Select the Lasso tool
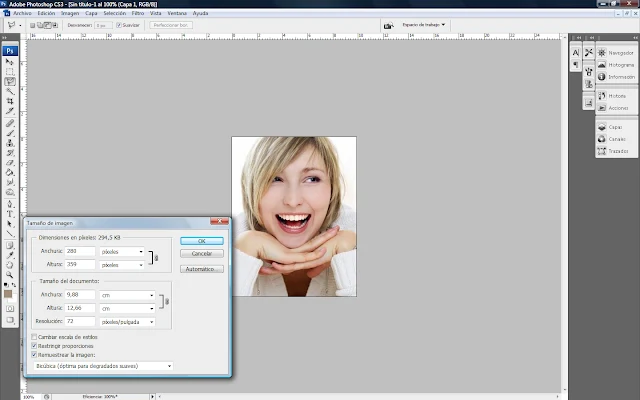Image resolution: width=640 pixels, height=400 pixels. click(x=10, y=82)
